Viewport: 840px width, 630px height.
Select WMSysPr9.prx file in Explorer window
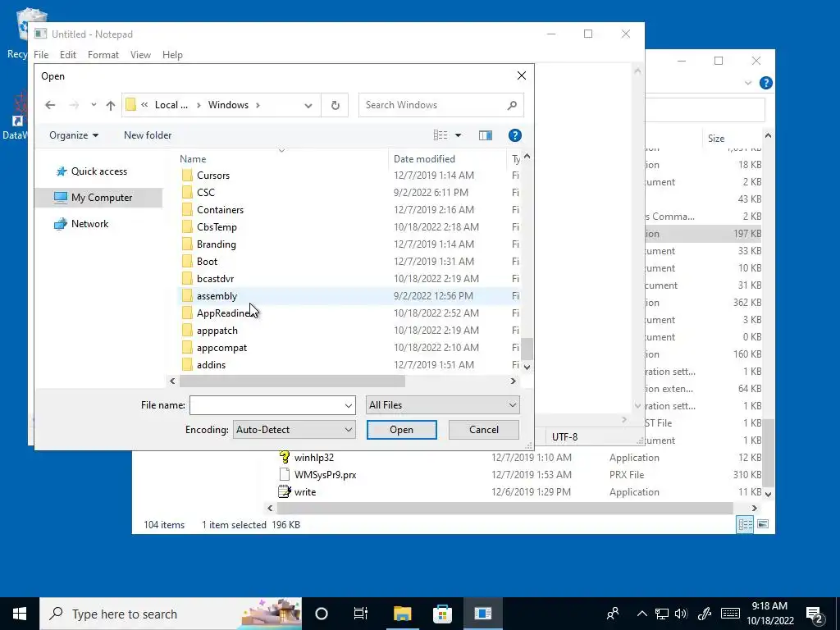coord(325,475)
